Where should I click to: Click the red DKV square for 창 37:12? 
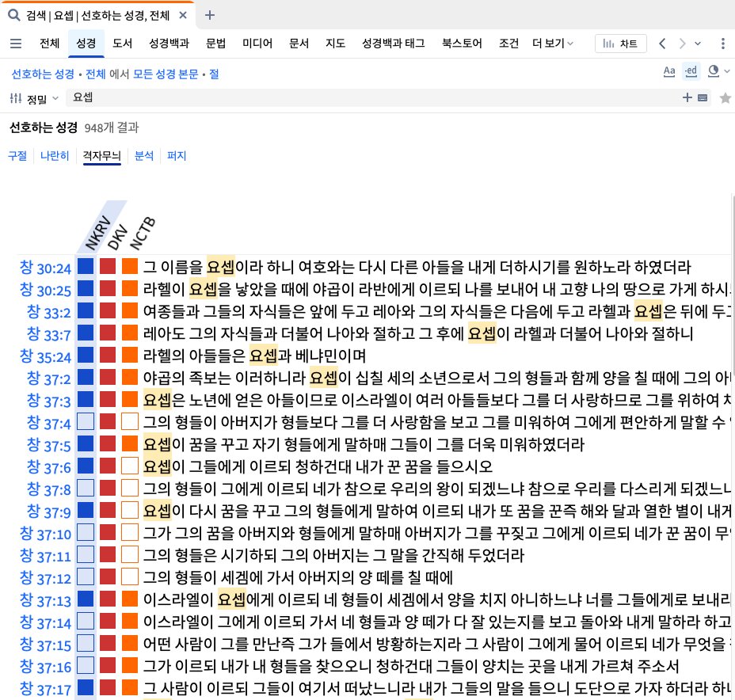[x=108, y=576]
